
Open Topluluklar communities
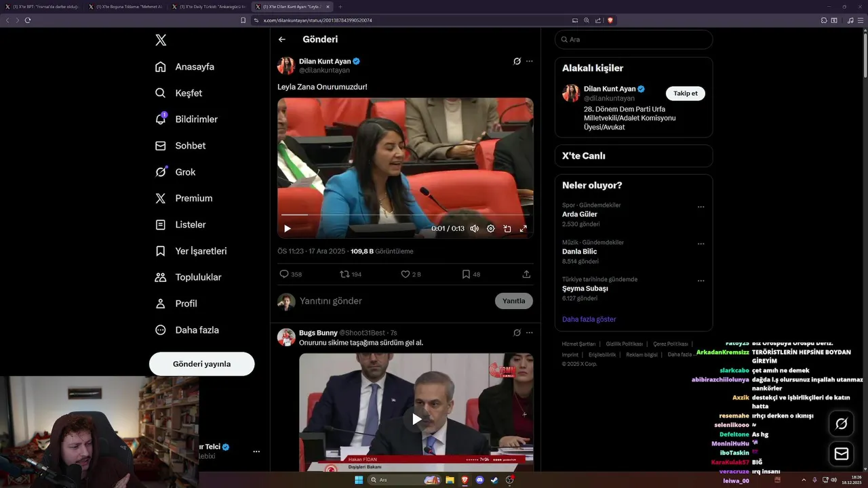pos(189,277)
